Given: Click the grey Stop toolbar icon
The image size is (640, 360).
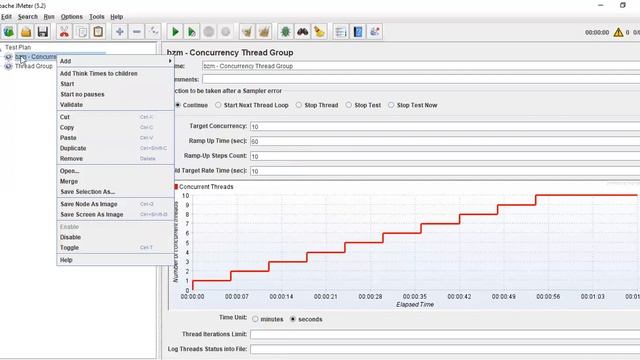Looking at the screenshot, I should point(209,31).
